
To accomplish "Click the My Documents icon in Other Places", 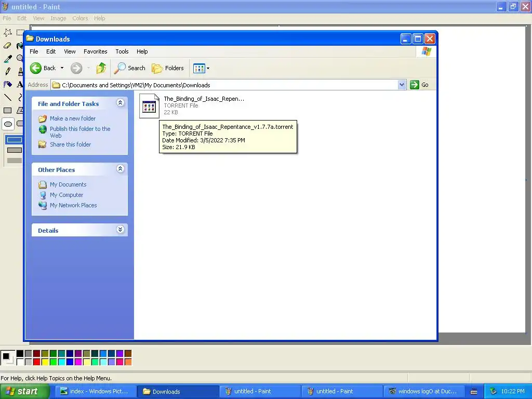I will 43,184.
